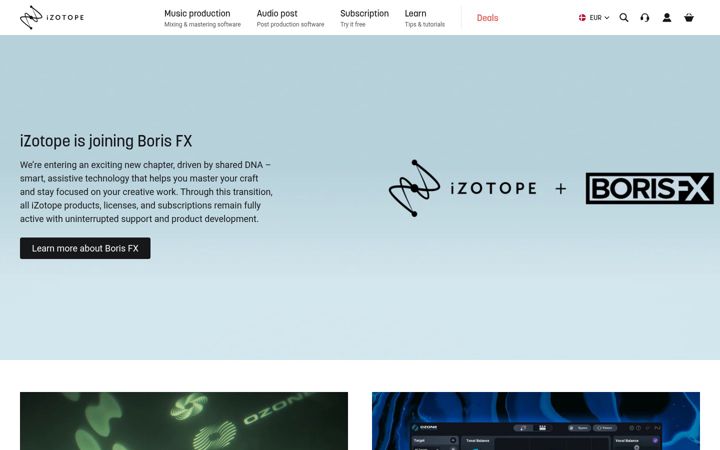Open the shopping basket icon

[689, 17]
